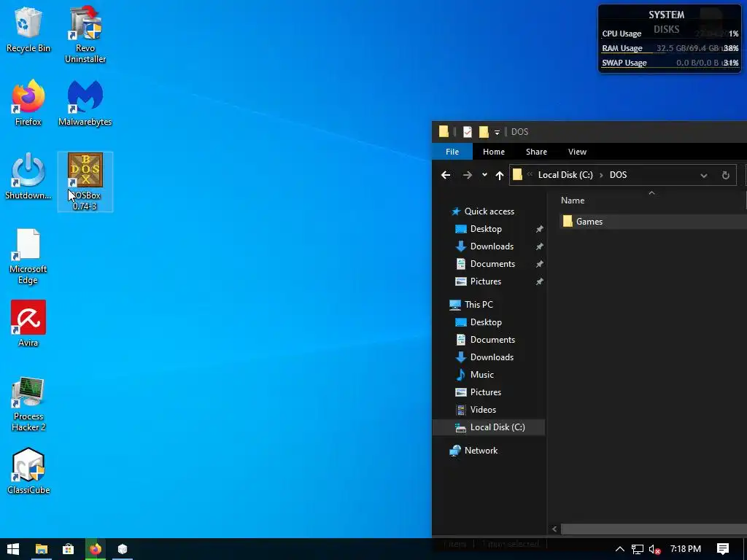
Task: Expand the hidden path chevron in address bar
Action: pyautogui.click(x=530, y=174)
